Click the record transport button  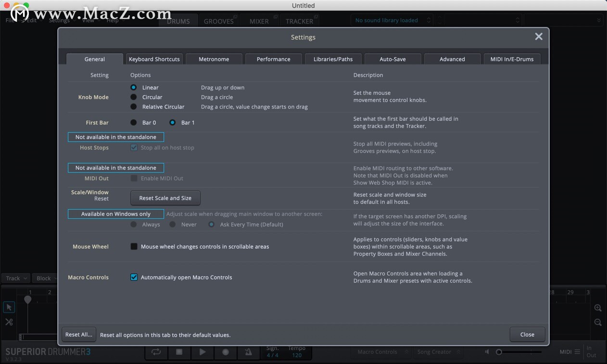pos(226,352)
